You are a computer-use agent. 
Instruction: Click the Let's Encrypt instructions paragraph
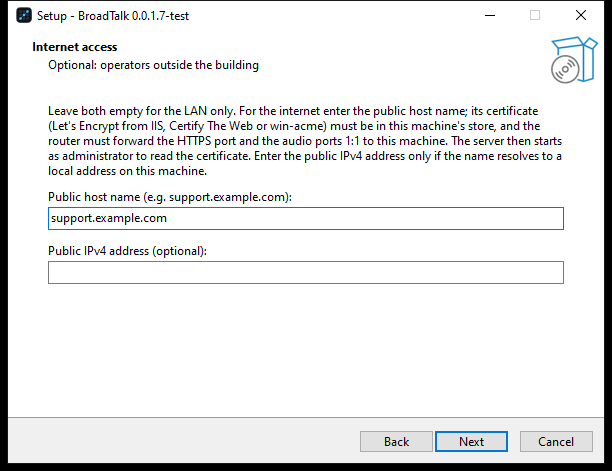pos(305,141)
